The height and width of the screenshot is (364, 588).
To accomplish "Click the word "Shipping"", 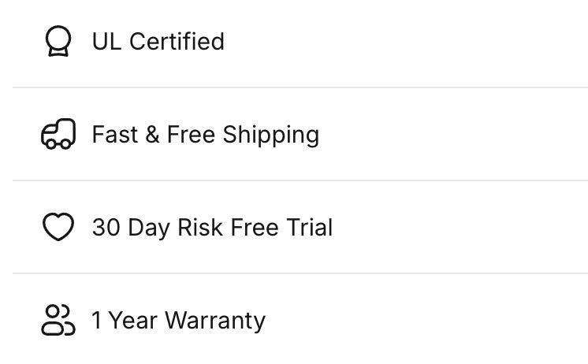I will (x=271, y=135).
